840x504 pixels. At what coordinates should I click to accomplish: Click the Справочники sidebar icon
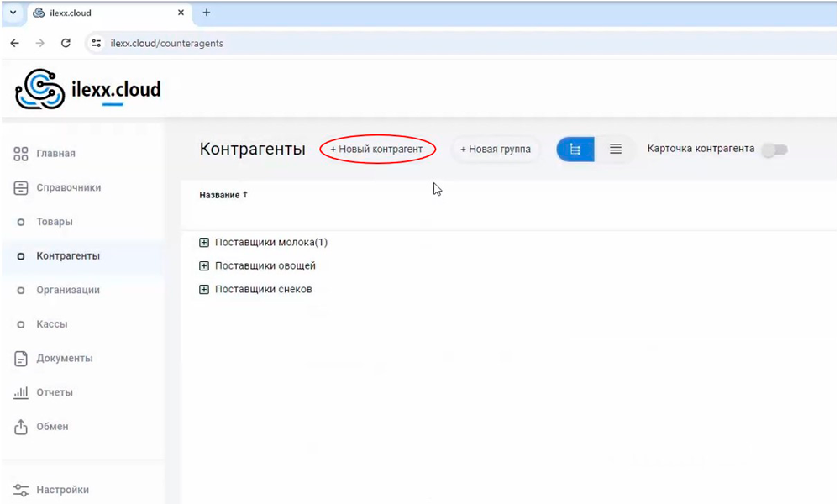point(21,188)
